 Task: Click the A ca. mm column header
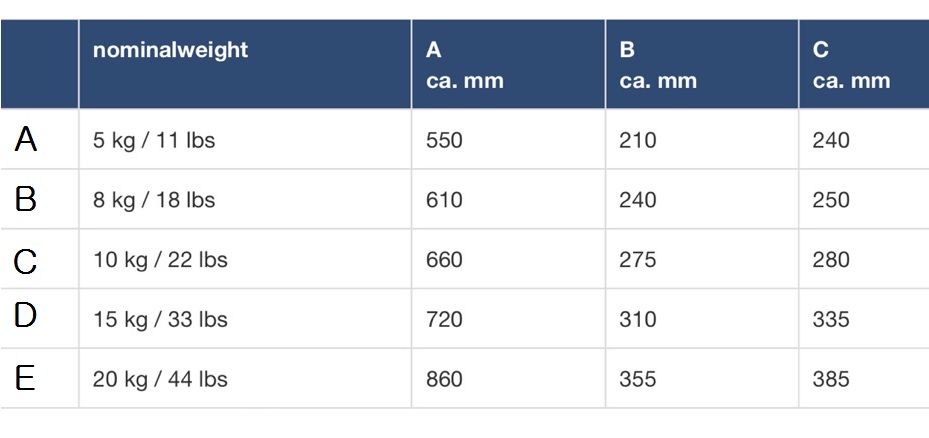464,65
